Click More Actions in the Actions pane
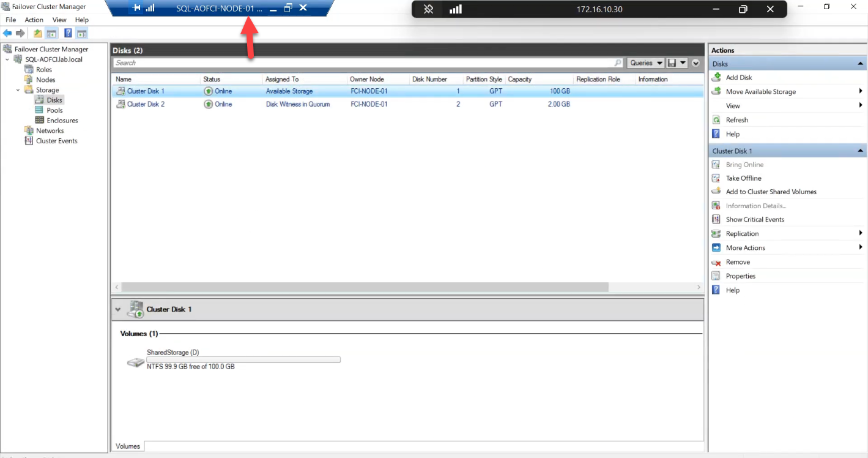 click(746, 248)
